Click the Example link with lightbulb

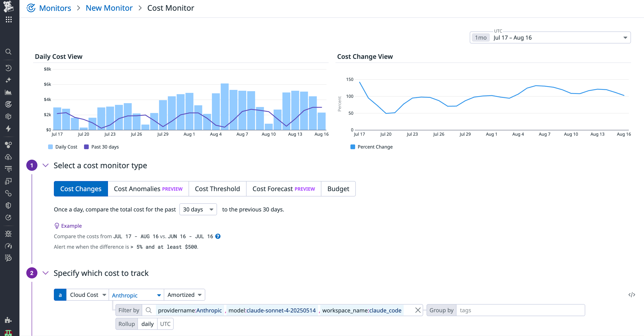68,226
